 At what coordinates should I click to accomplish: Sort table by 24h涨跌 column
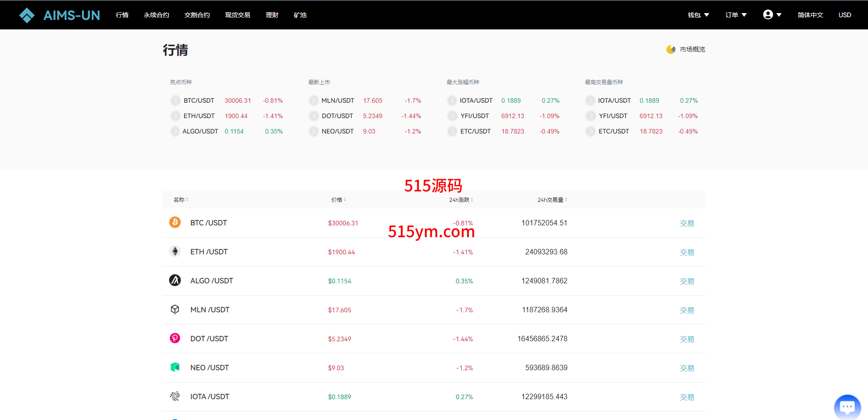click(461, 200)
